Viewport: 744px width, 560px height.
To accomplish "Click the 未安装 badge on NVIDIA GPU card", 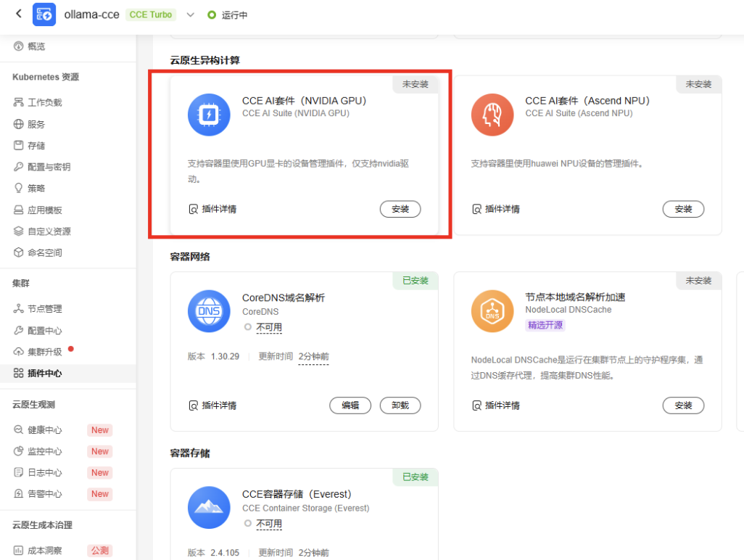I will click(x=416, y=84).
